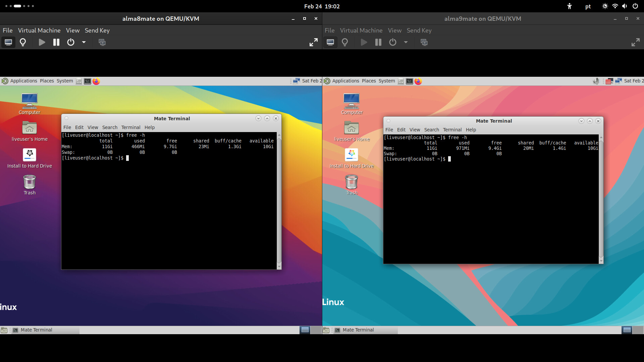Click the alma8mate Run play button

point(42,42)
